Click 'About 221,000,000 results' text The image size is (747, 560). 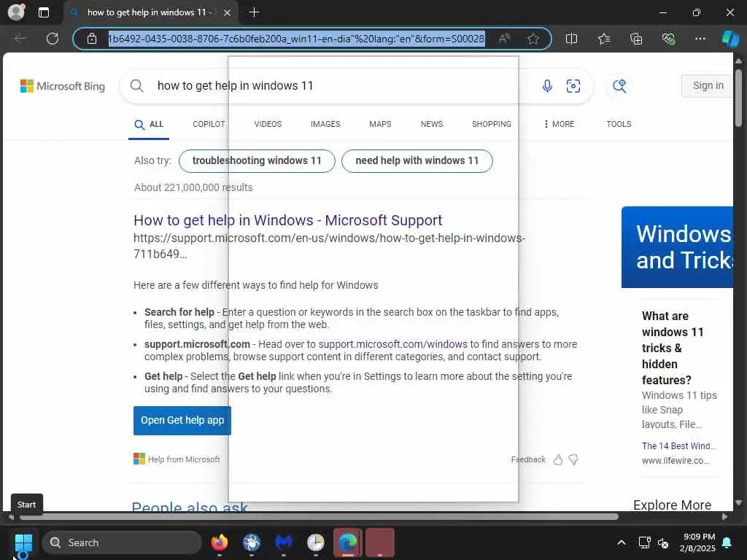pos(193,187)
